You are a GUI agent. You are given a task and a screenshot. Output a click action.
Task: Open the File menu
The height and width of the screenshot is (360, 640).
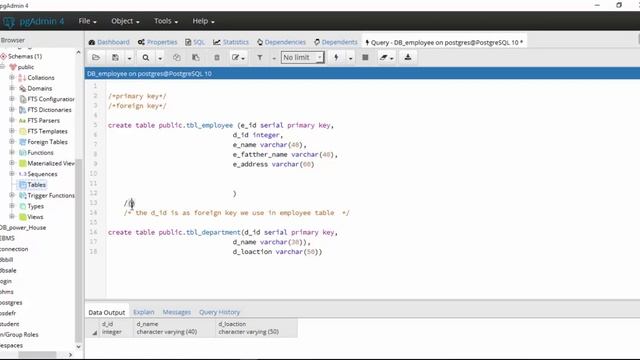[x=87, y=21]
